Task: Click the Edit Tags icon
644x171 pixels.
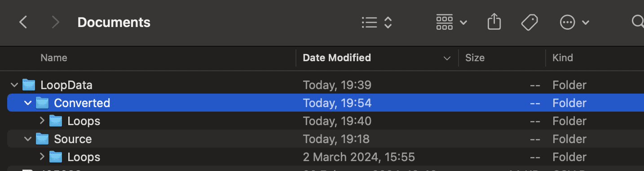Action: [x=529, y=22]
